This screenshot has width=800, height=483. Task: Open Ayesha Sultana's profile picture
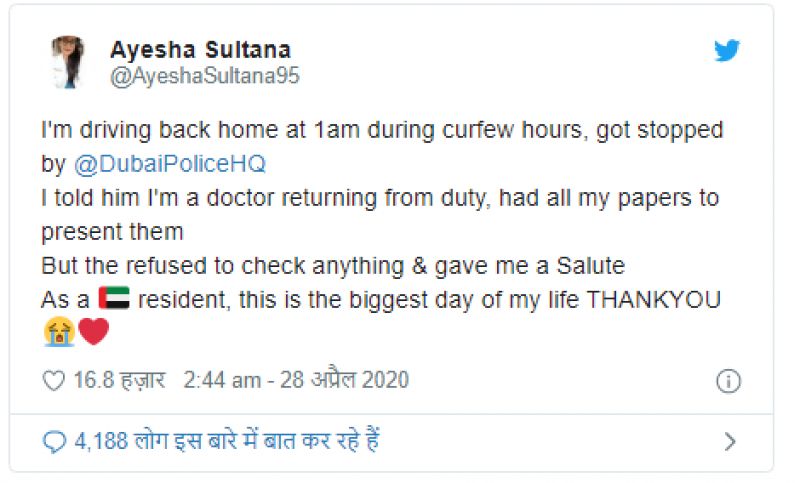pos(67,62)
